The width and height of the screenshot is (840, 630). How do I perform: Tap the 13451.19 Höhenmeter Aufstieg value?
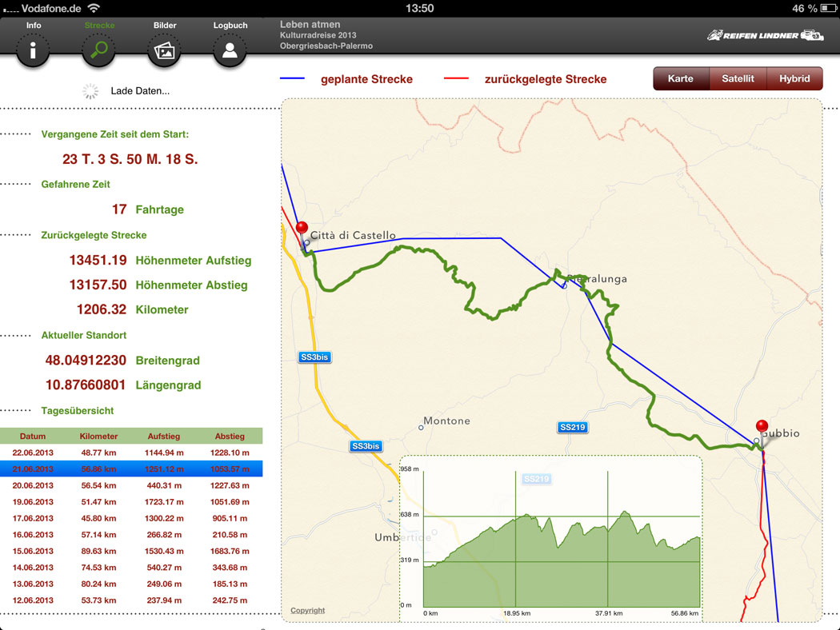click(x=98, y=260)
